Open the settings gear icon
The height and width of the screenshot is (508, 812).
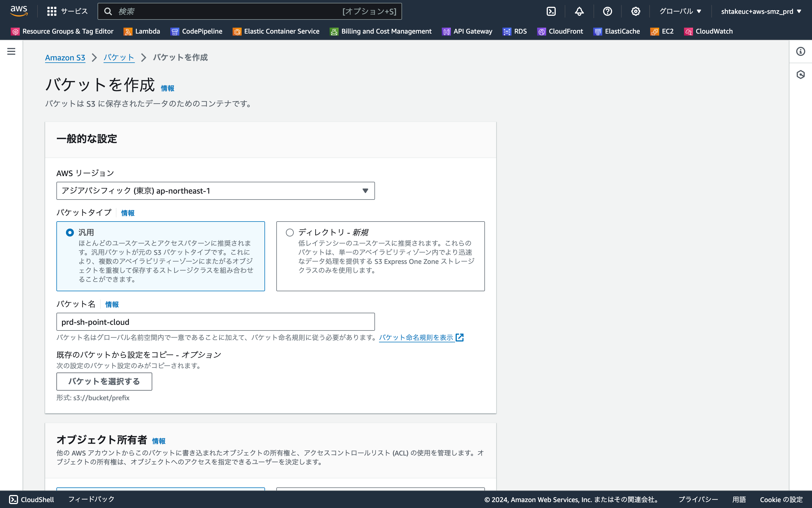tap(636, 11)
